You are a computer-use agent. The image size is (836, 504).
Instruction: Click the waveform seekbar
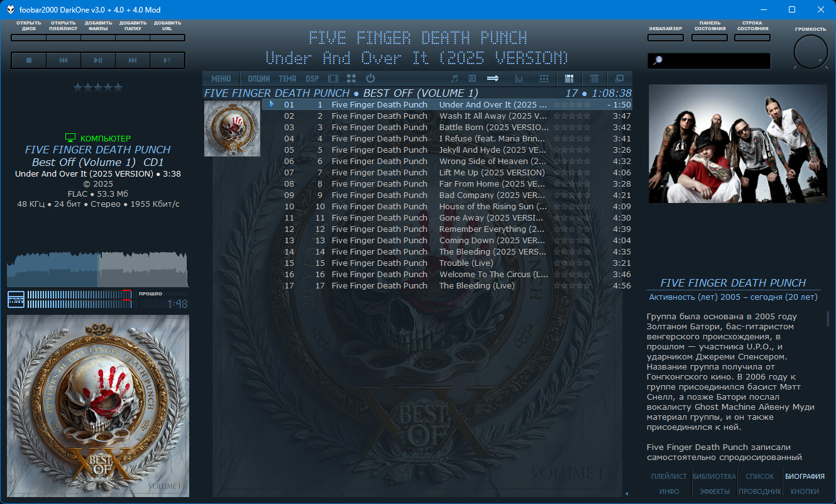pyautogui.click(x=97, y=269)
